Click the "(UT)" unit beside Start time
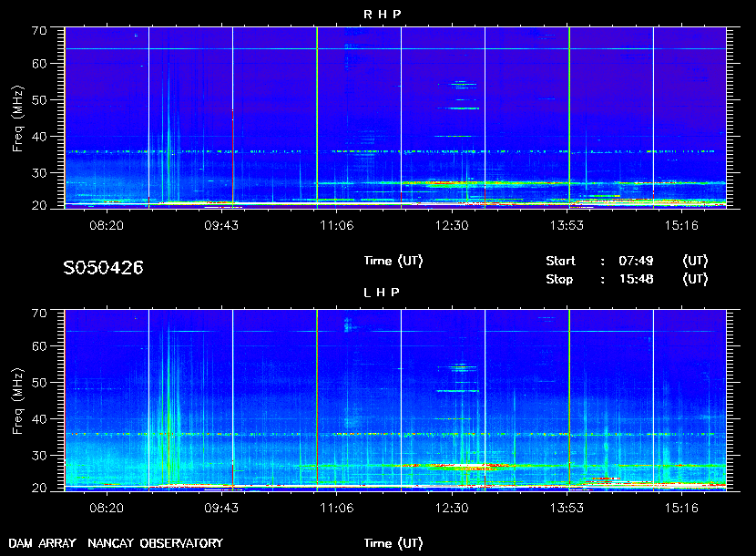The width and height of the screenshot is (756, 556). pyautogui.click(x=695, y=261)
